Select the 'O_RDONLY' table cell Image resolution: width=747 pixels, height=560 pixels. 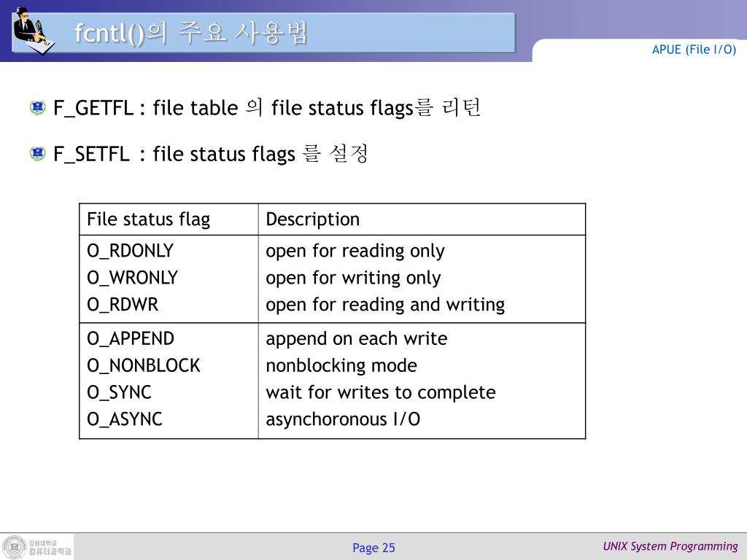point(130,251)
